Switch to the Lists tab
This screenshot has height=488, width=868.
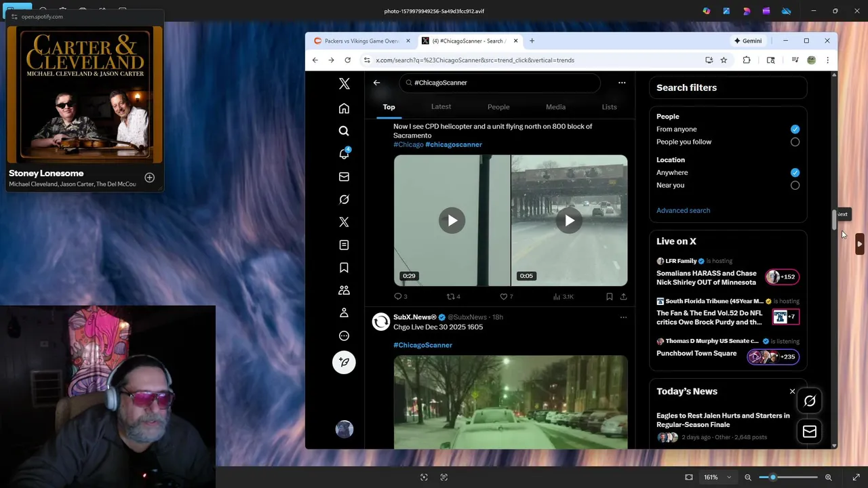(x=609, y=106)
